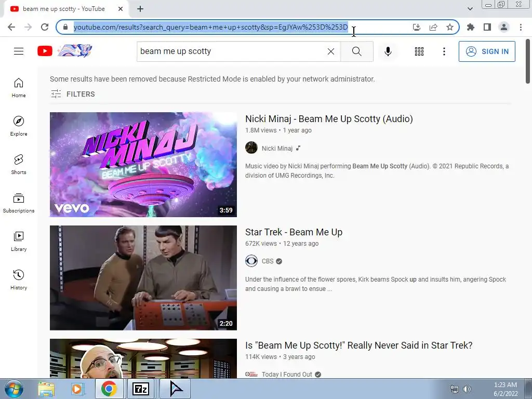Share this page via the share icon
Screen dimensions: 532x399
[x=433, y=27]
